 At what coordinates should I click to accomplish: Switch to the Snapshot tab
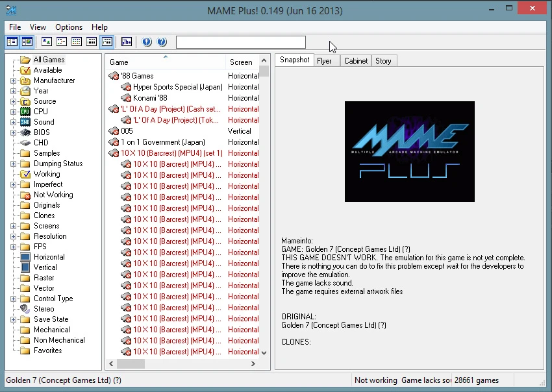[x=295, y=60]
